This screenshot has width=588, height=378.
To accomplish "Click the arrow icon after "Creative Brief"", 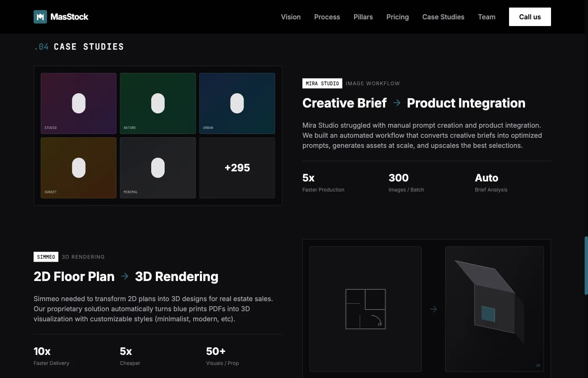I will pos(396,102).
